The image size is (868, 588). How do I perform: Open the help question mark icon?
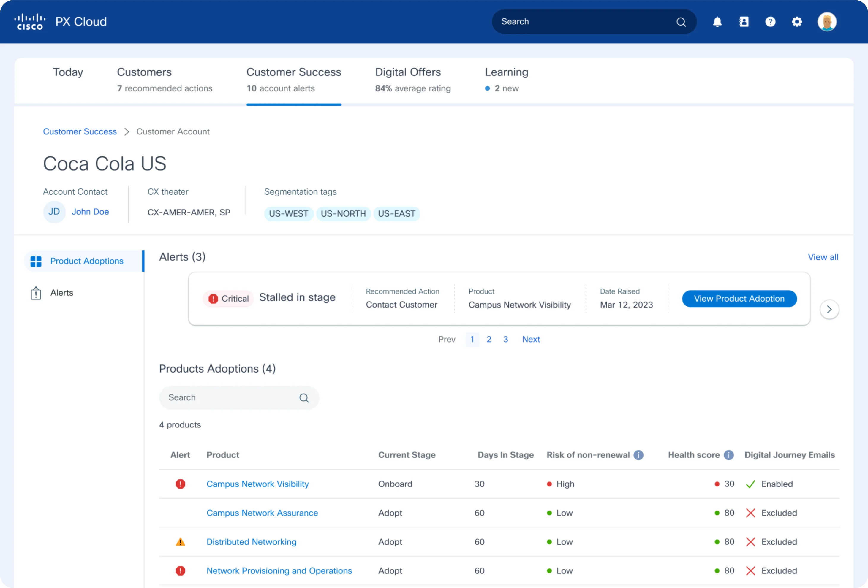(x=770, y=22)
